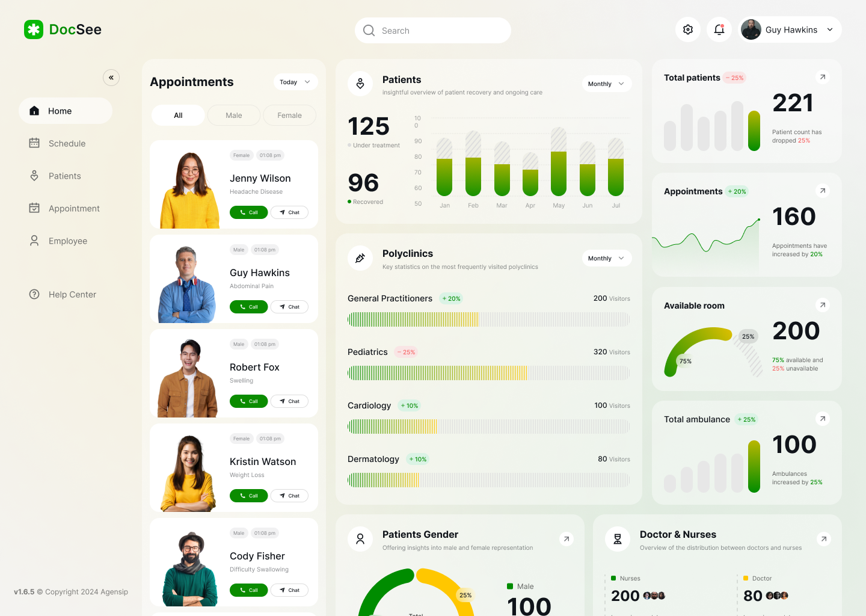Screen dimensions: 866x616
Task: Click the magnifier icon in search bar
Action: point(369,30)
